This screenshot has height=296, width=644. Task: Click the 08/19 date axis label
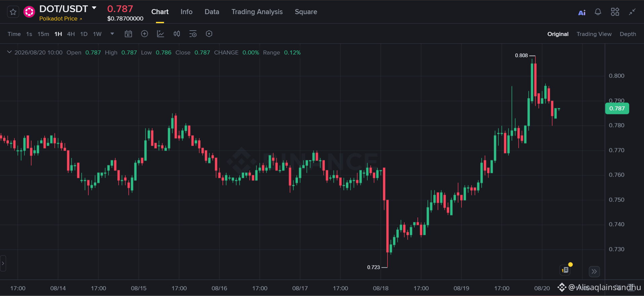461,288
